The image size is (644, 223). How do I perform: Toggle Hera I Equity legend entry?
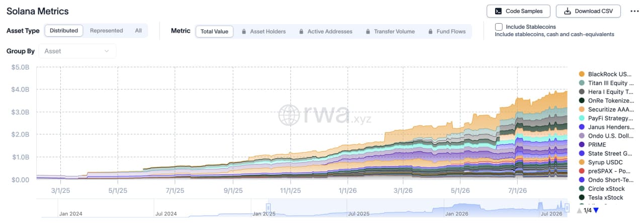pos(606,92)
